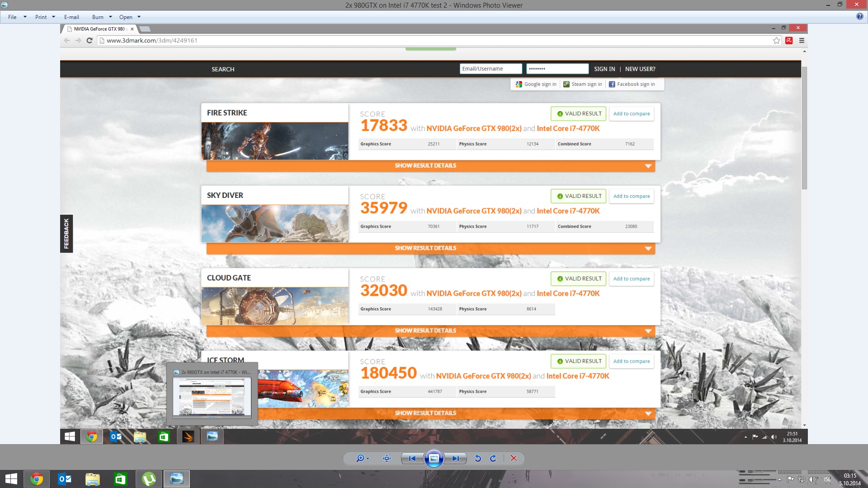Open Outlook from the taskbar

pos(65,479)
